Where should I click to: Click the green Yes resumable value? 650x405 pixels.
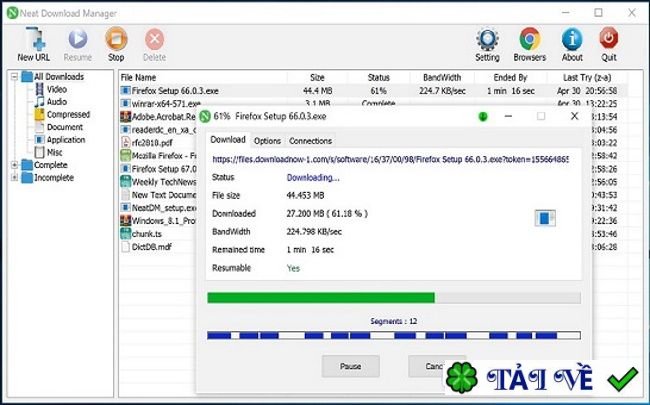click(293, 268)
